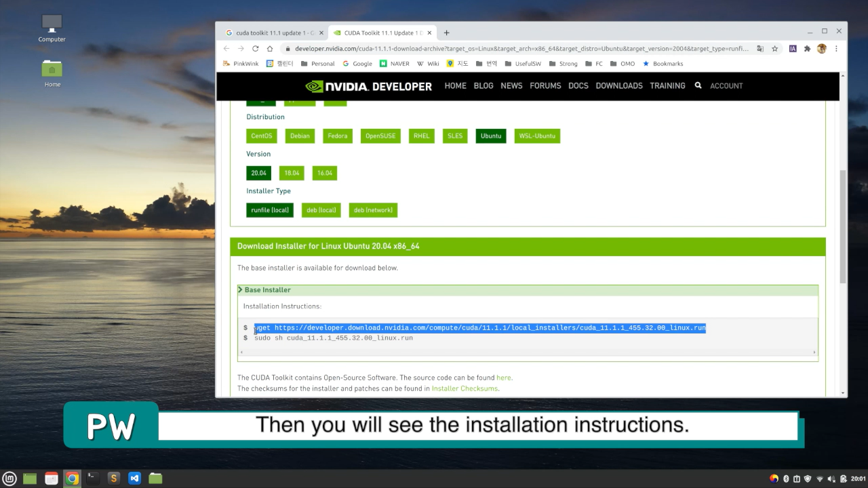This screenshot has width=868, height=488.
Task: Click the browser back arrow
Action: [226, 49]
